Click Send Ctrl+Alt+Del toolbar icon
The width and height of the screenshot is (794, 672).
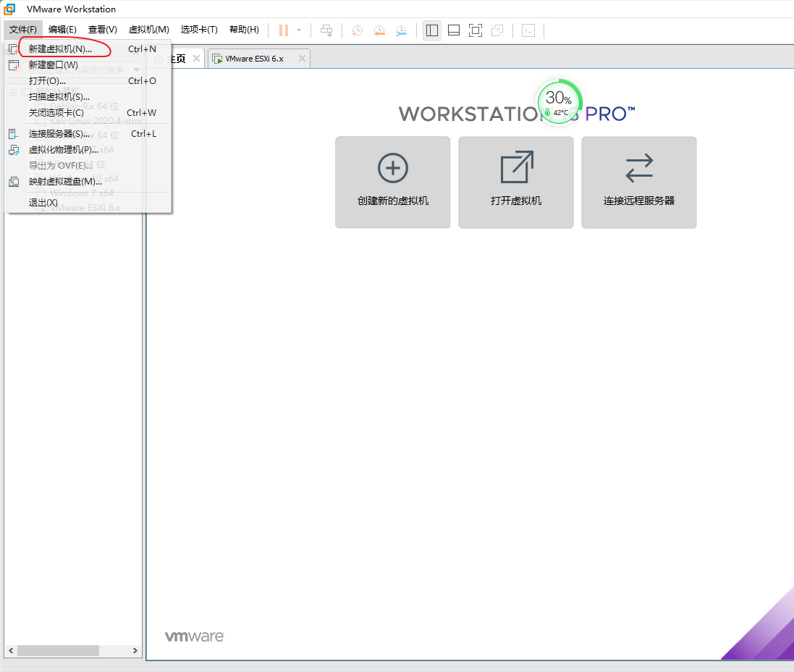326,30
